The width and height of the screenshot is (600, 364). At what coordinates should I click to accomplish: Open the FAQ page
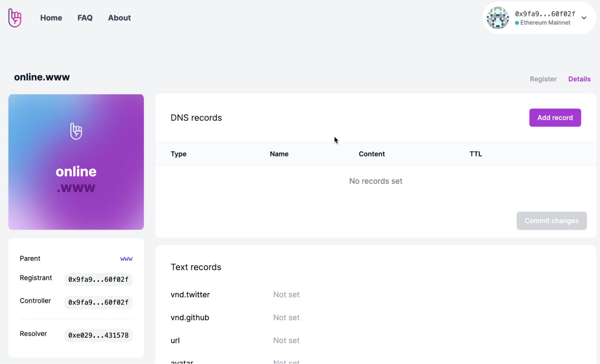[x=85, y=18]
